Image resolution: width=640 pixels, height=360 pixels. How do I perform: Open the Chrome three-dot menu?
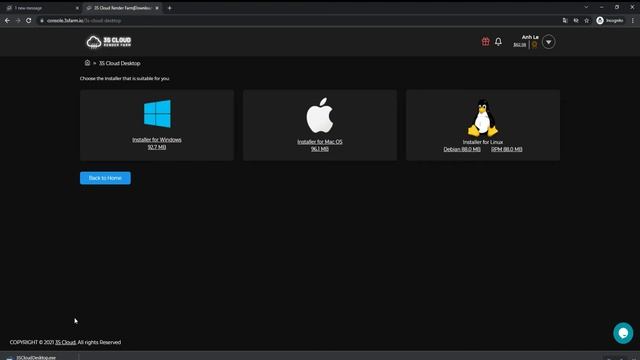pyautogui.click(x=633, y=20)
